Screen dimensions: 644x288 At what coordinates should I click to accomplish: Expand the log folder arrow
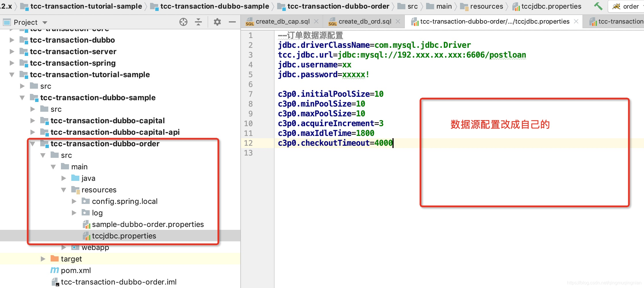tap(74, 213)
